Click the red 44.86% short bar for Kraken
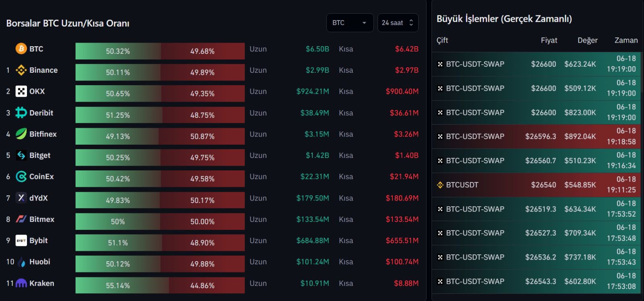The height and width of the screenshot is (301, 644). point(206,285)
